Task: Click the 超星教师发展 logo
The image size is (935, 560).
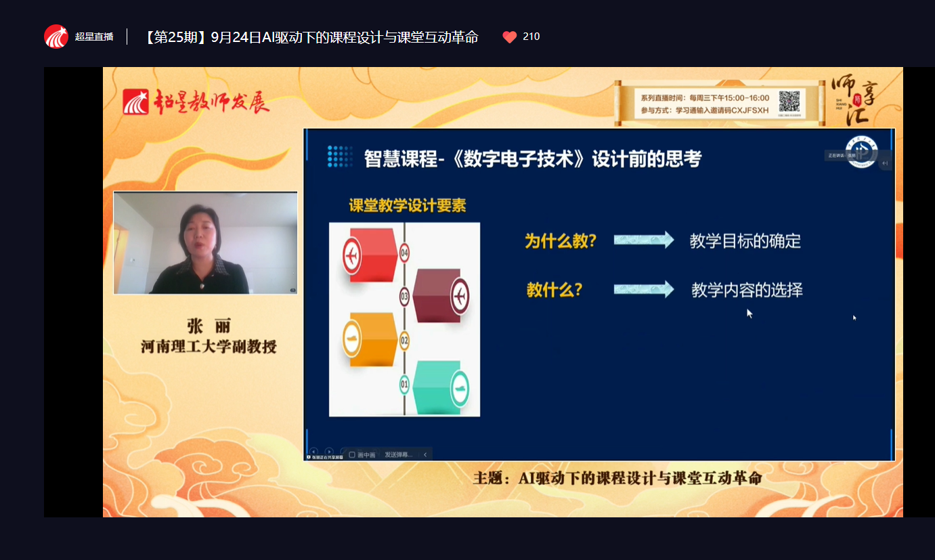Action: pyautogui.click(x=196, y=102)
